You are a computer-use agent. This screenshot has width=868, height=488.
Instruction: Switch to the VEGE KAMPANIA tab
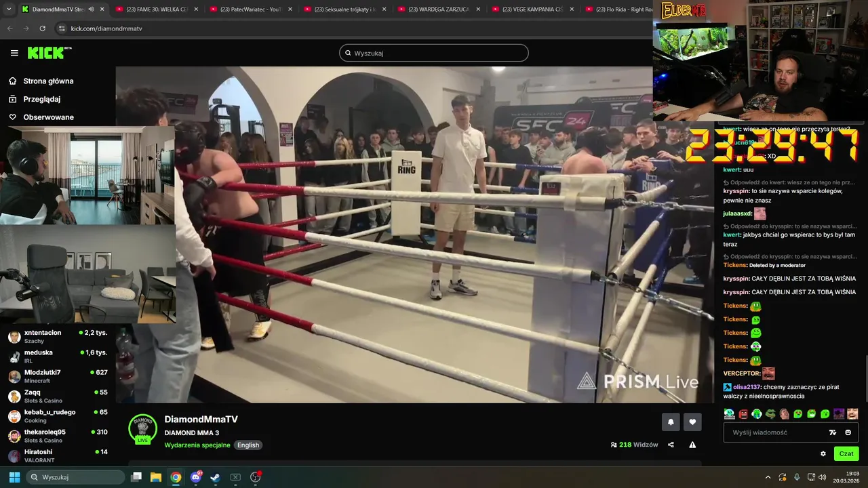[532, 9]
